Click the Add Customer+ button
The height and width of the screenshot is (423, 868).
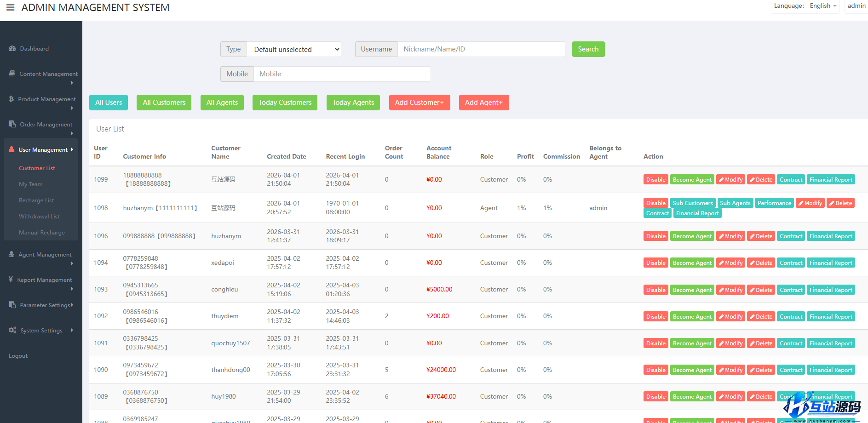coord(419,103)
